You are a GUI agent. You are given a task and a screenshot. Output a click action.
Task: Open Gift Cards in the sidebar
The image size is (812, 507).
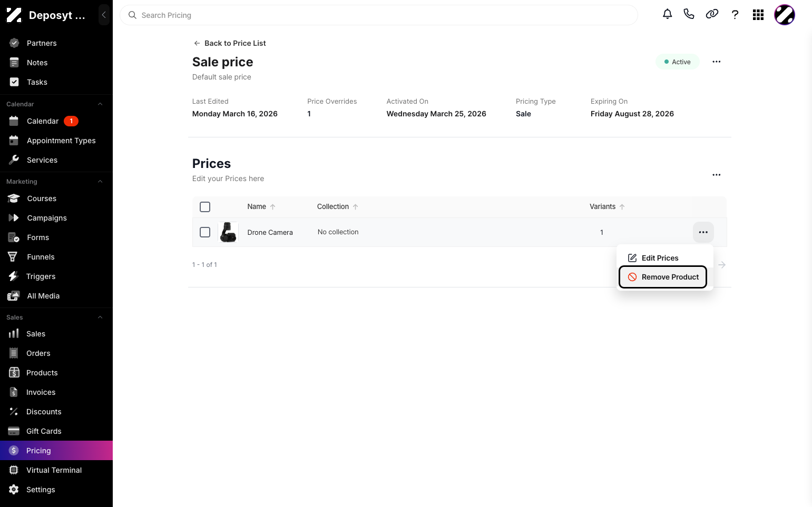(56, 431)
